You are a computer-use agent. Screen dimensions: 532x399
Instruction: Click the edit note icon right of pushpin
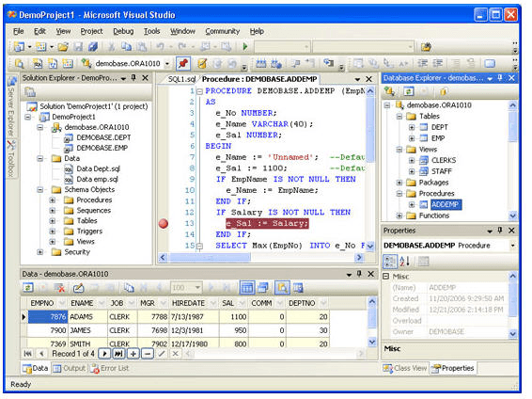click(202, 63)
